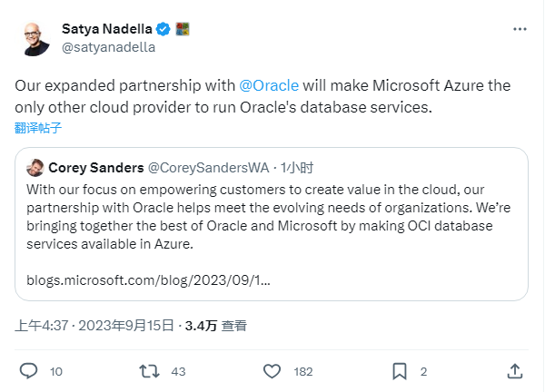The width and height of the screenshot is (545, 392).
Task: Click the translate post link
Action: pos(38,128)
